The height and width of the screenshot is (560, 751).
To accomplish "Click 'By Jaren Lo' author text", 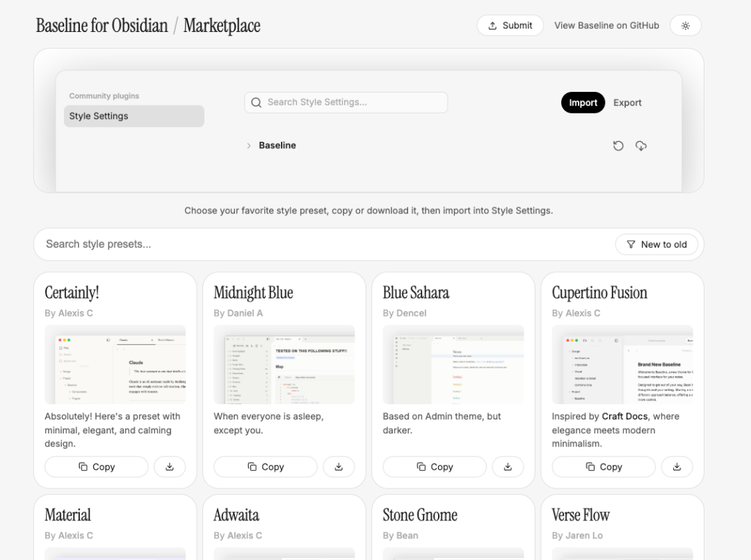I will (577, 536).
